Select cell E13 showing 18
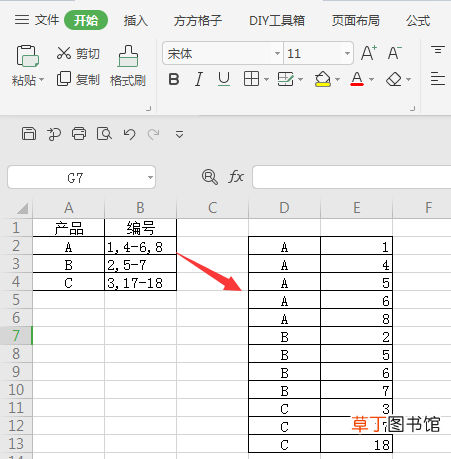Image resolution: width=451 pixels, height=459 pixels. (356, 444)
